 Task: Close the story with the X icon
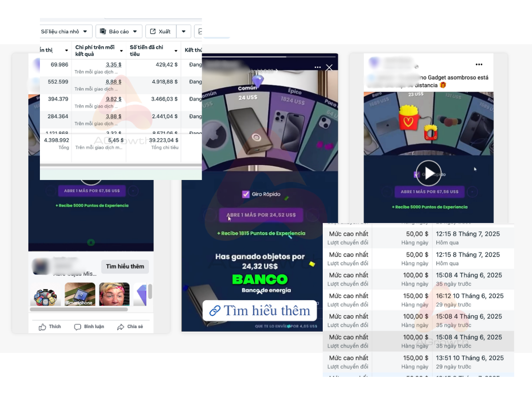329,67
